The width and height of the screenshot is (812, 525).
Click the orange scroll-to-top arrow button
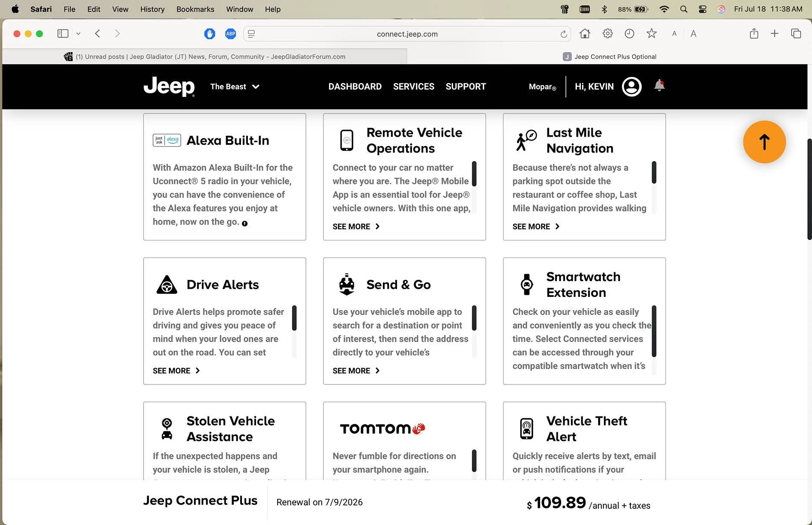click(x=764, y=142)
